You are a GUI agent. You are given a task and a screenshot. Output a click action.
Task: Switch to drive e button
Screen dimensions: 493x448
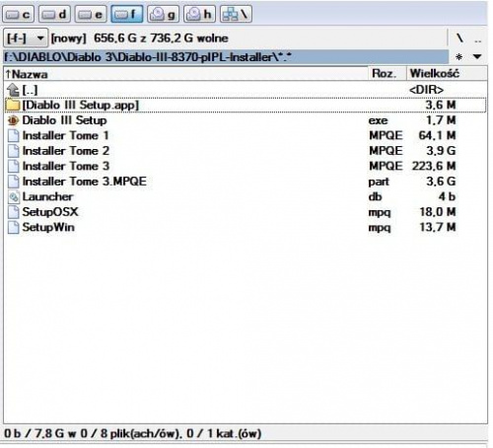click(x=91, y=14)
